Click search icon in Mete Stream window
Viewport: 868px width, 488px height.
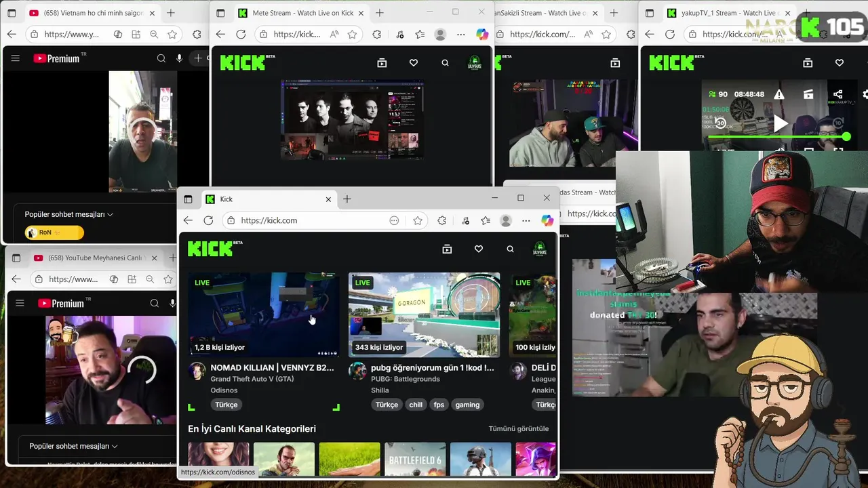[x=445, y=63]
